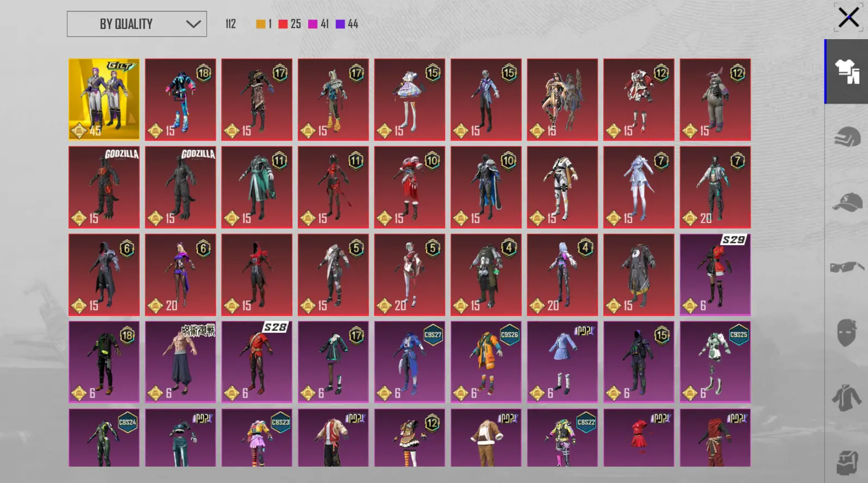The height and width of the screenshot is (483, 868).
Task: Close the inventory with the X icon
Action: pyautogui.click(x=848, y=17)
